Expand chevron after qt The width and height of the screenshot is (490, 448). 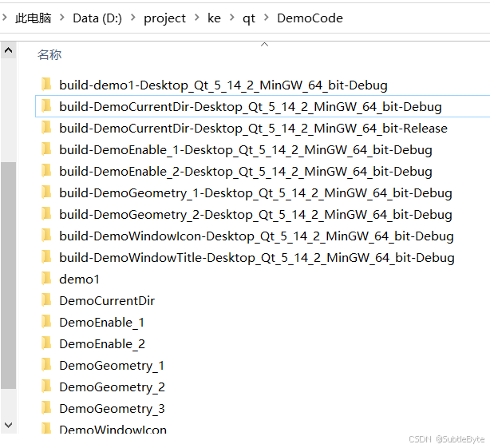[x=267, y=18]
